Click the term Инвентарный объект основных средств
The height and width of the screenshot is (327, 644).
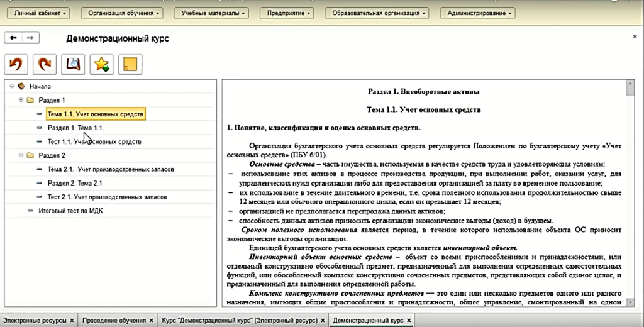click(x=321, y=257)
